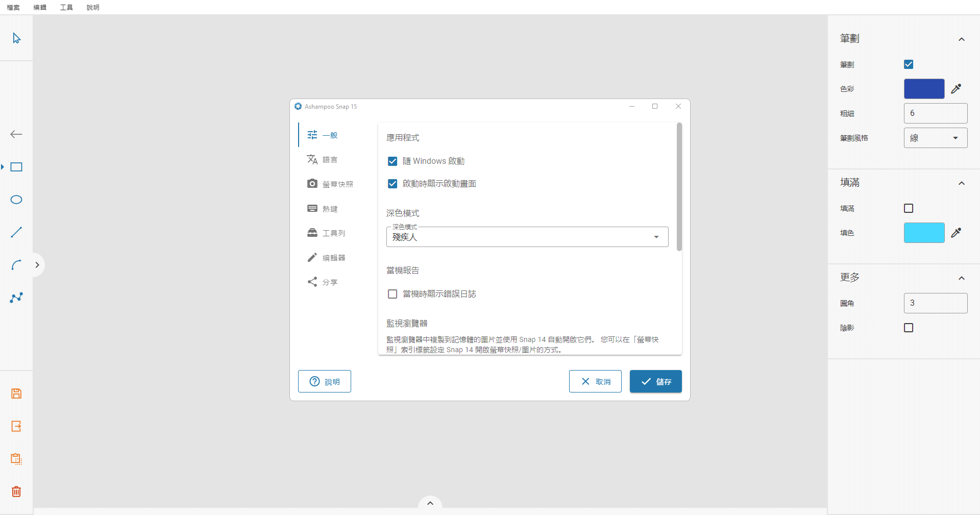This screenshot has width=980, height=515.
Task: Select the polyline points tool
Action: 16,298
